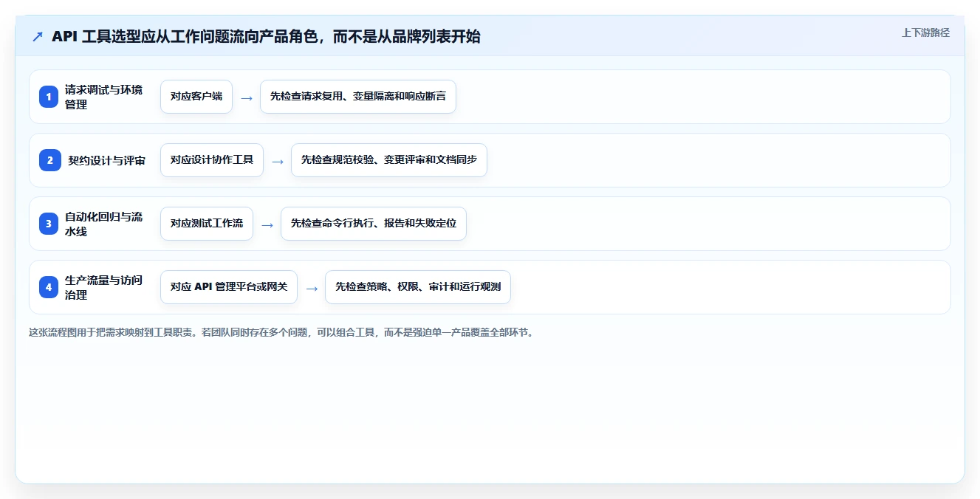Click the 上下游路径 label
The height and width of the screenshot is (499, 980).
tap(925, 32)
